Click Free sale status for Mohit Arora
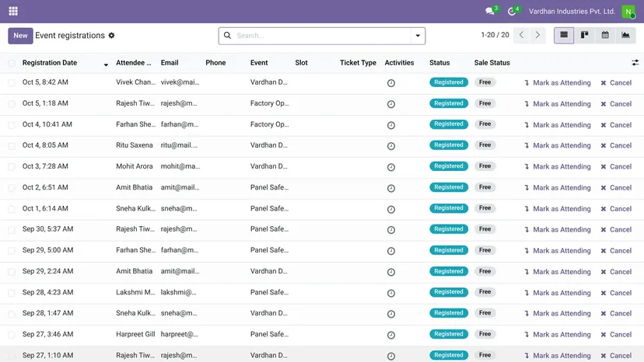The height and width of the screenshot is (362, 644). (485, 165)
